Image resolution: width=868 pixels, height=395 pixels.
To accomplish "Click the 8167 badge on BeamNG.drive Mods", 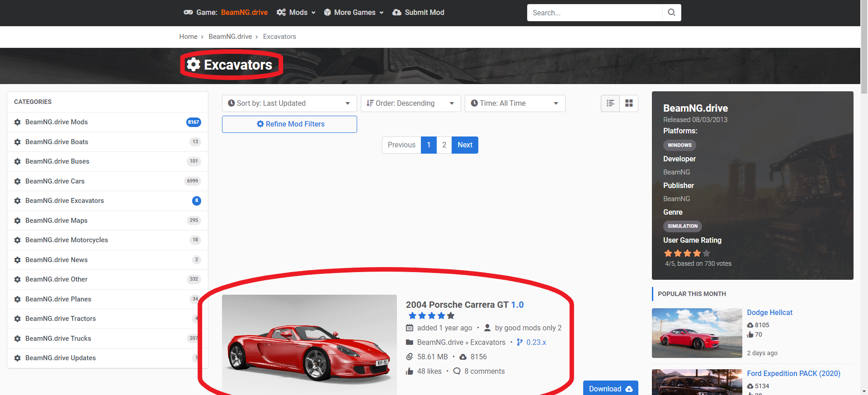I will [193, 122].
